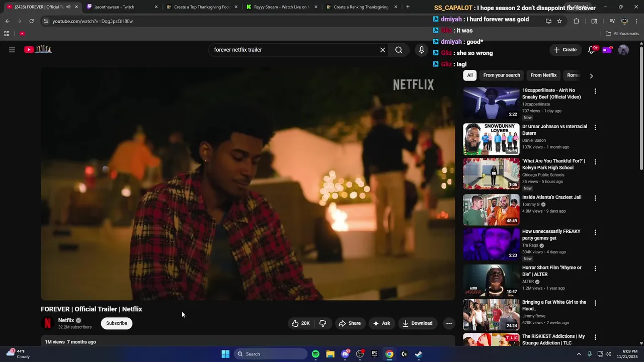Open options for Inside Atlanta's Craziest Jail
The image size is (644, 362).
(595, 198)
